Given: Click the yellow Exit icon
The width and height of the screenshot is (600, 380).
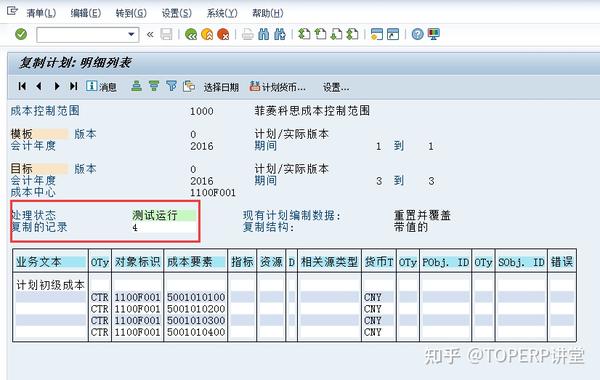Looking at the screenshot, I should pyautogui.click(x=207, y=34).
